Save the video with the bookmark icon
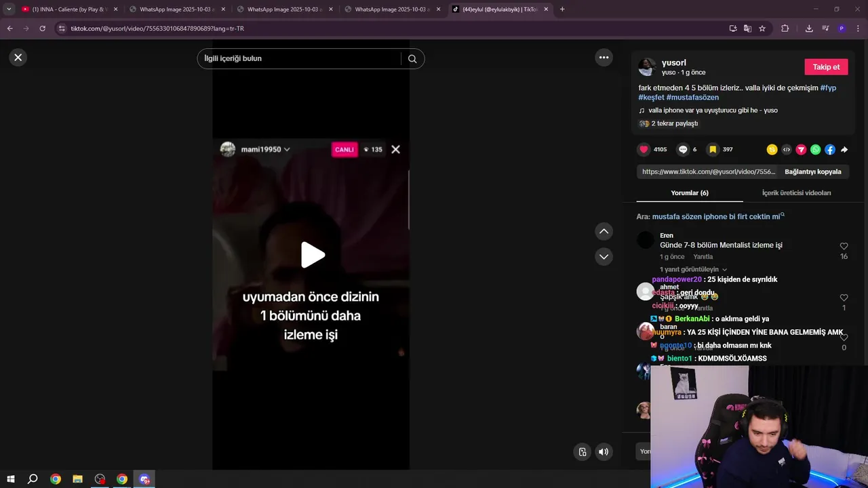Screen dimensions: 868x488 713,150
